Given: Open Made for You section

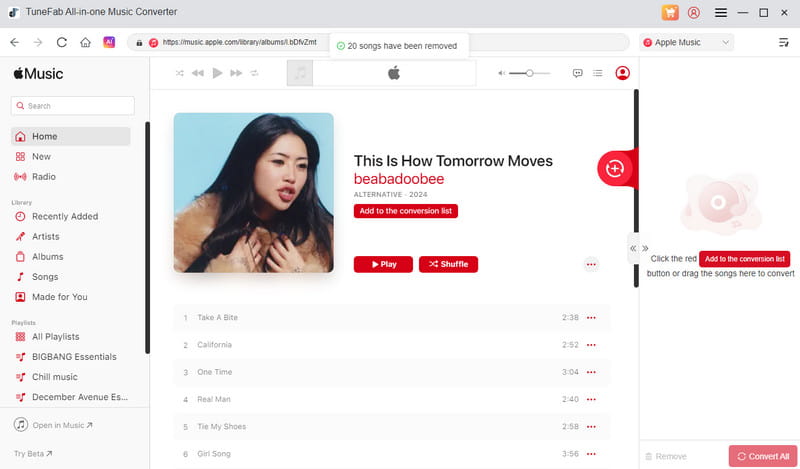Looking at the screenshot, I should tap(70, 297).
